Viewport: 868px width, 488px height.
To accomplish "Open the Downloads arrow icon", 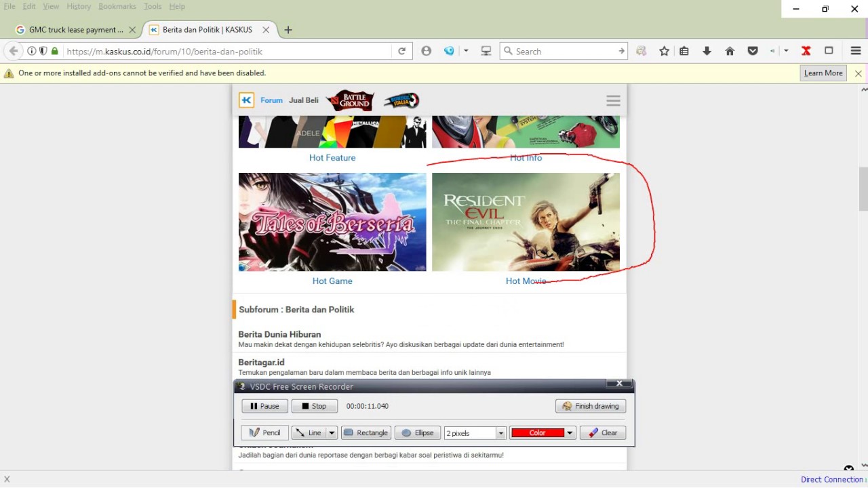I will (x=707, y=51).
